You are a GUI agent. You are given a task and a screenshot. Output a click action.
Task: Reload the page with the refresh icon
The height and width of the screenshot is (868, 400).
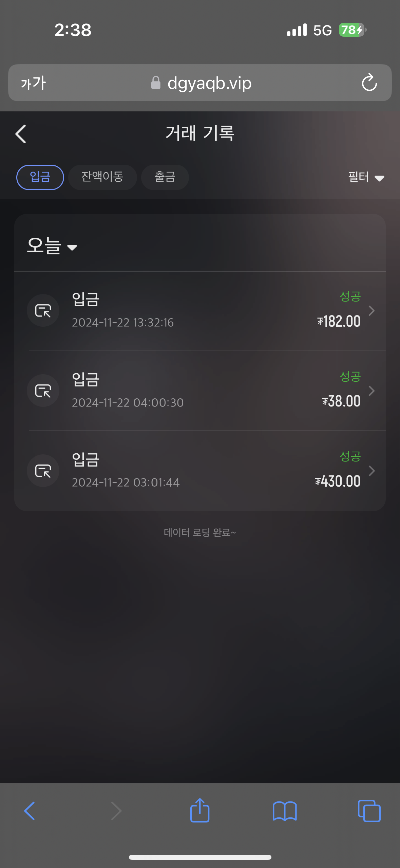(369, 83)
